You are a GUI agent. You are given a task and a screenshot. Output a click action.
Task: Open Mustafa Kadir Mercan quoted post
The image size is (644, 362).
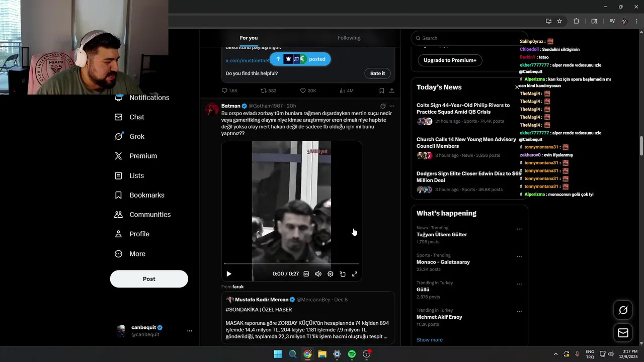pos(308,318)
